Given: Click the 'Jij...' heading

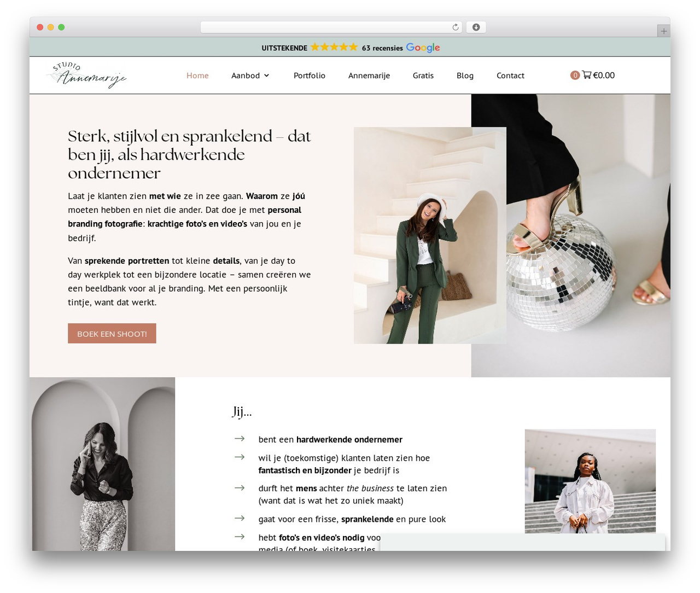Looking at the screenshot, I should [x=242, y=411].
